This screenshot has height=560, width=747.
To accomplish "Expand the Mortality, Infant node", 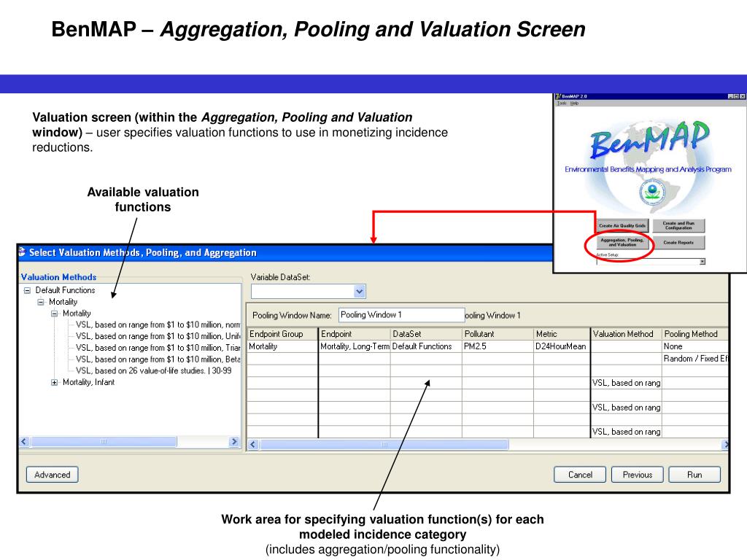I will pyautogui.click(x=54, y=382).
